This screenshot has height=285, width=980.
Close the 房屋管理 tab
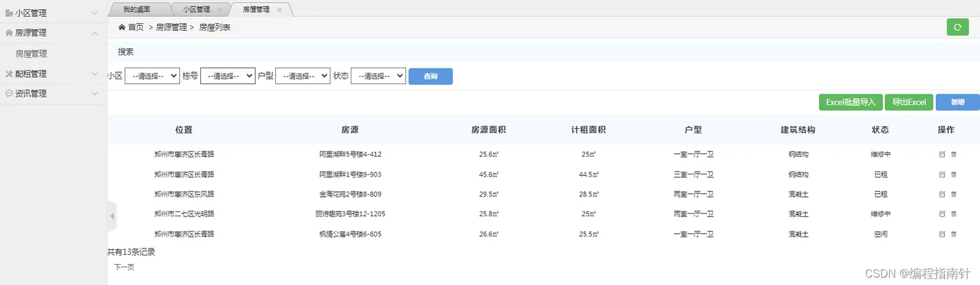coord(279,10)
